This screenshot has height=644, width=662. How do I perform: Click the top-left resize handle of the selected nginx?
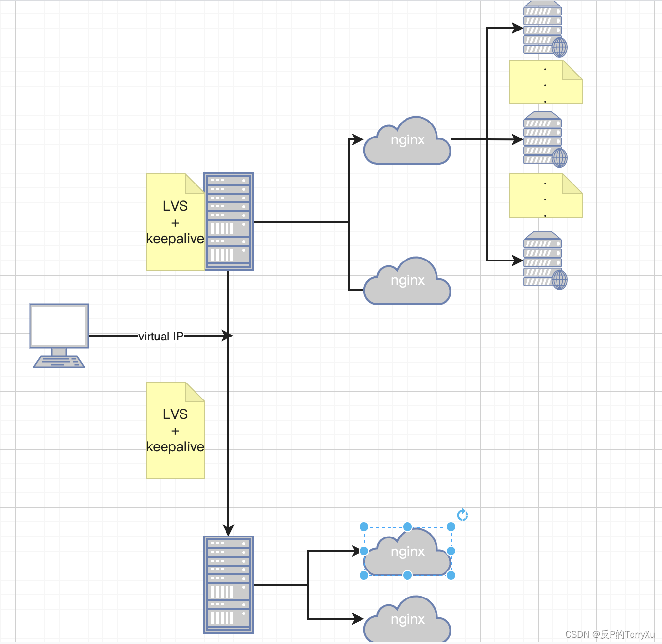[364, 527]
